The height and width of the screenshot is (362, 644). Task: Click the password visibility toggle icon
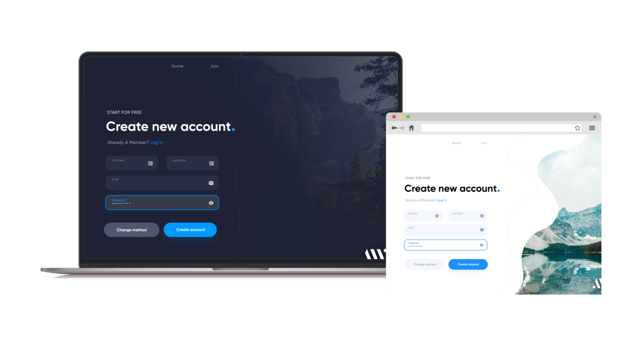(x=211, y=203)
